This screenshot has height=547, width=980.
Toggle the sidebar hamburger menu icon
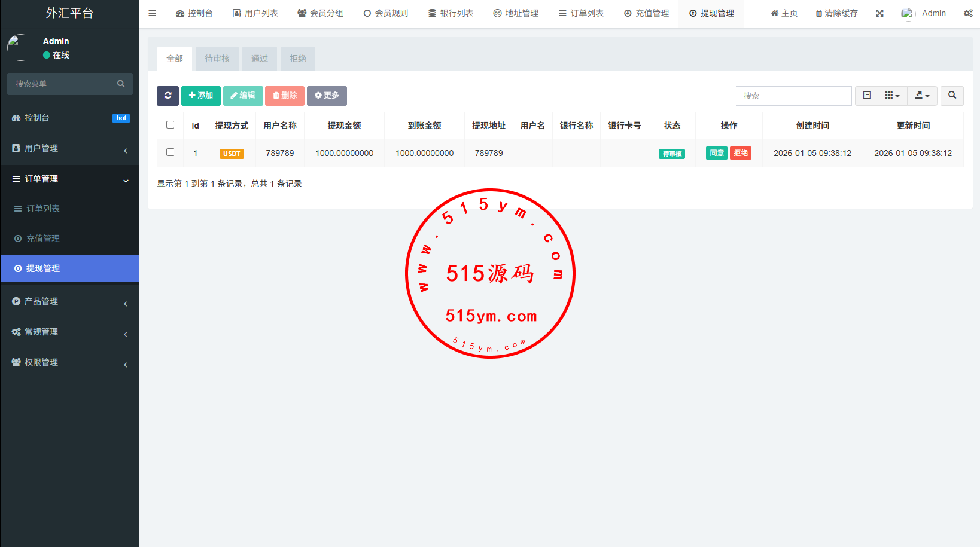pos(153,13)
